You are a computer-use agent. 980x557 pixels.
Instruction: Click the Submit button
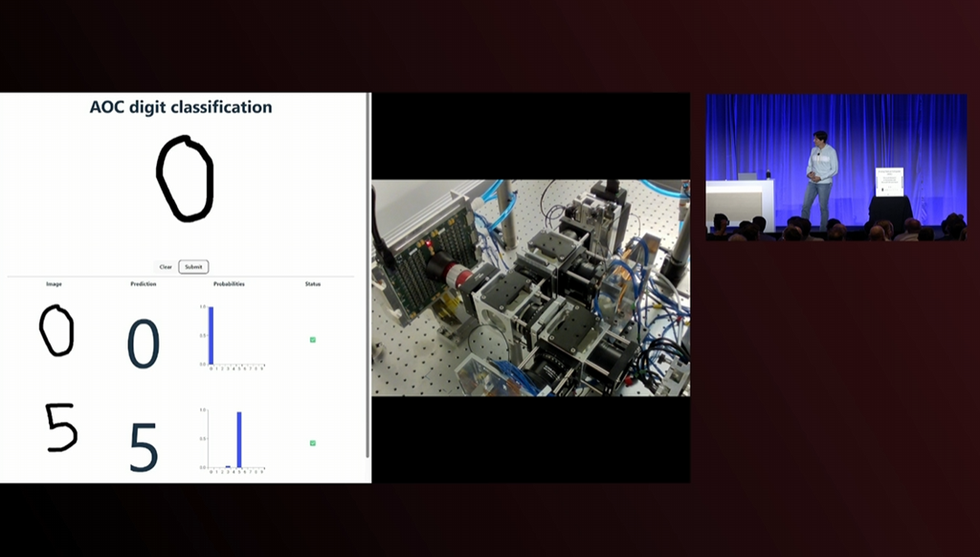pos(193,267)
